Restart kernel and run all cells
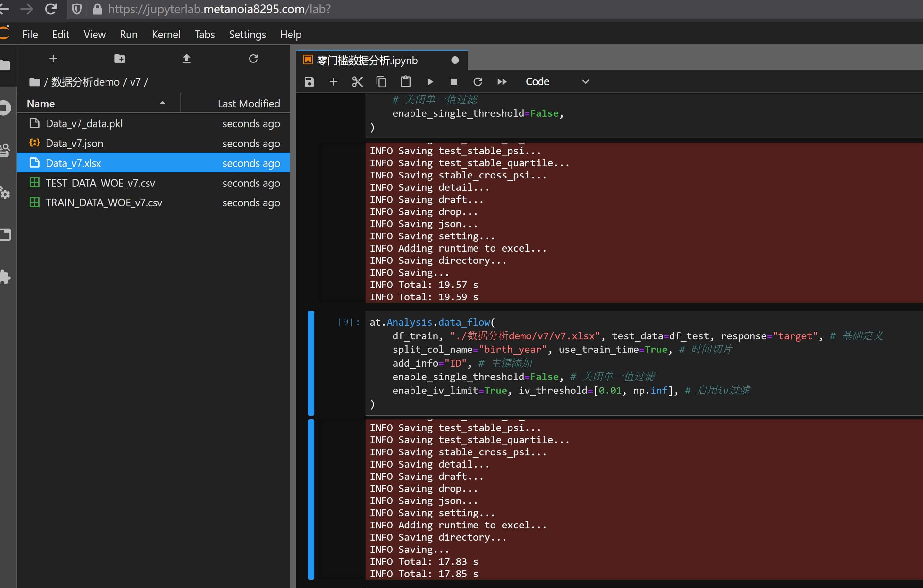This screenshot has width=923, height=588. 502,82
